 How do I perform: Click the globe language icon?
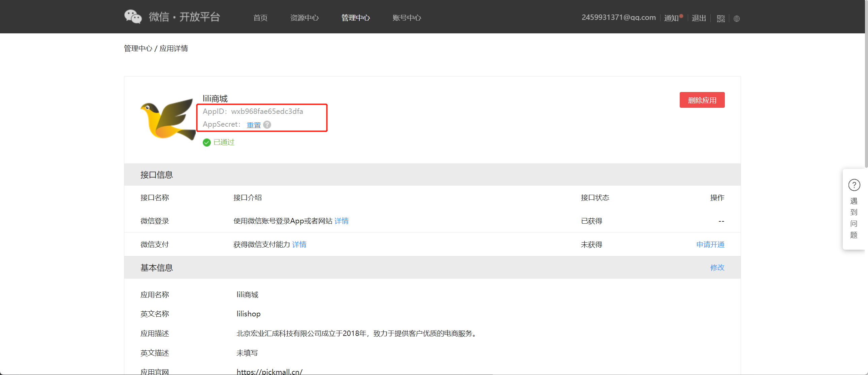click(737, 19)
